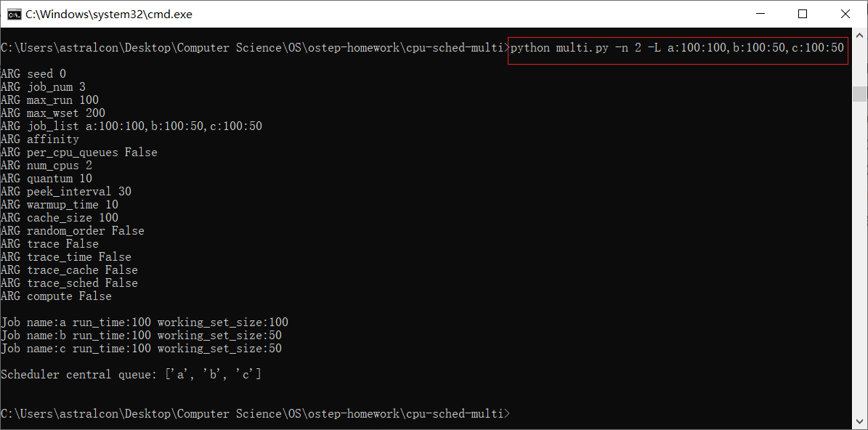Click the 'ARG seed 0' output line
This screenshot has width=868, height=430.
click(x=33, y=74)
